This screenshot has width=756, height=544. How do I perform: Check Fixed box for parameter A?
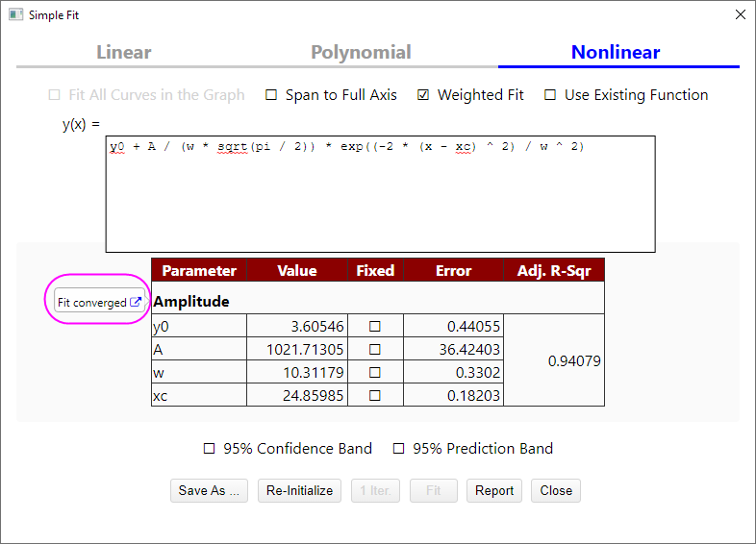(375, 350)
